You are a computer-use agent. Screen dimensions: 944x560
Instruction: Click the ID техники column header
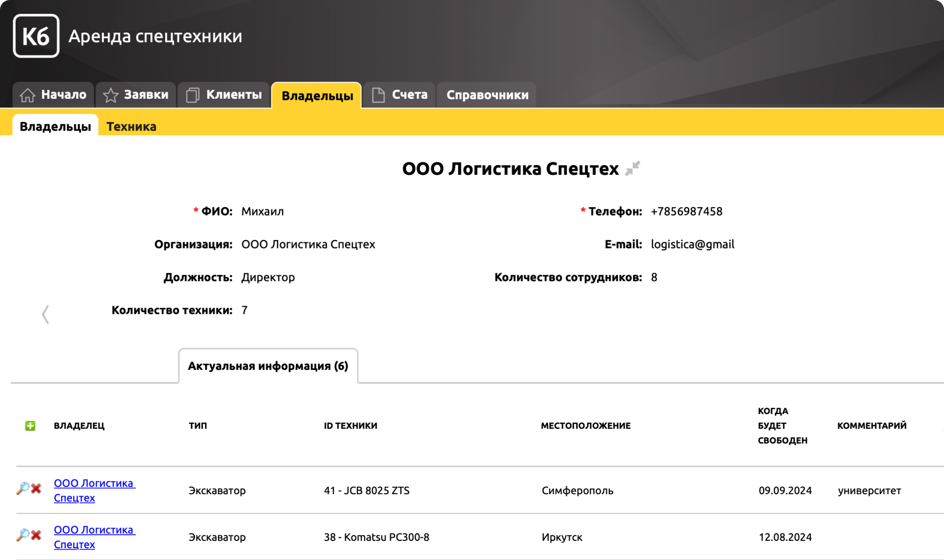pyautogui.click(x=350, y=425)
